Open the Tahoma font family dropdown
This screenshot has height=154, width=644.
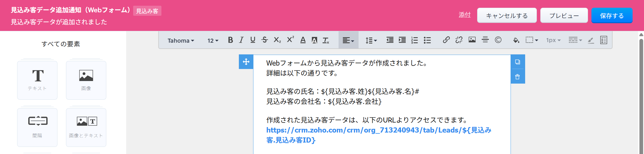coord(181,41)
